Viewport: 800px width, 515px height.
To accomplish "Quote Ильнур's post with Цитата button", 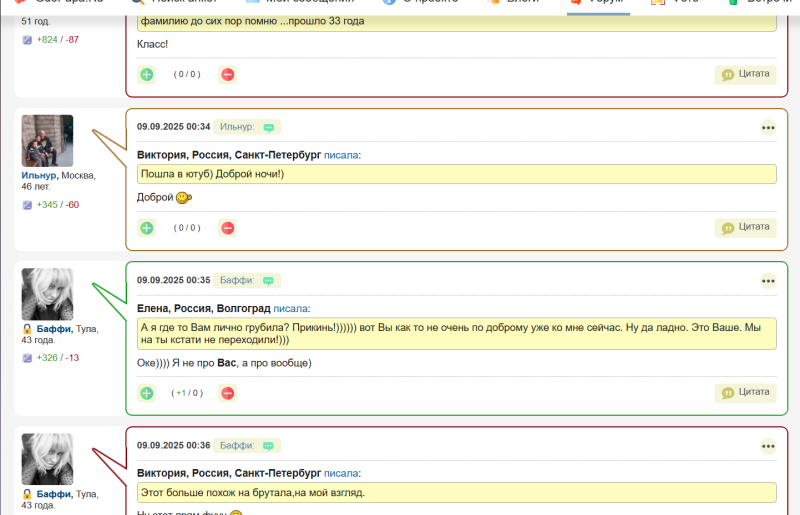I will coord(745,227).
